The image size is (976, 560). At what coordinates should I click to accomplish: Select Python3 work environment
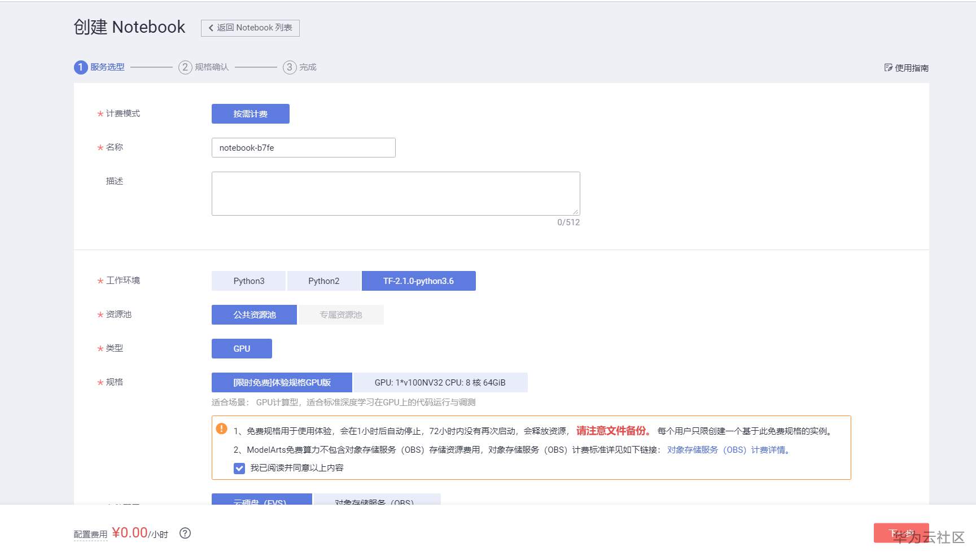(249, 281)
